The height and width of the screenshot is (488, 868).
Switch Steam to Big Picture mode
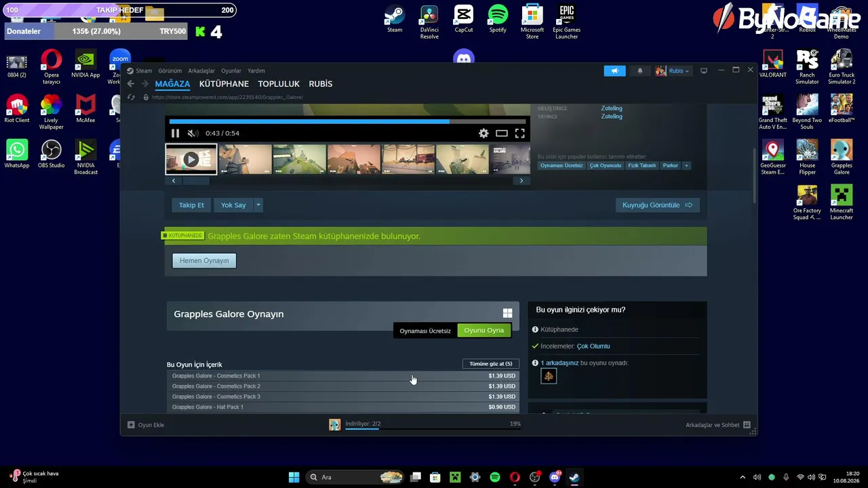pos(704,70)
